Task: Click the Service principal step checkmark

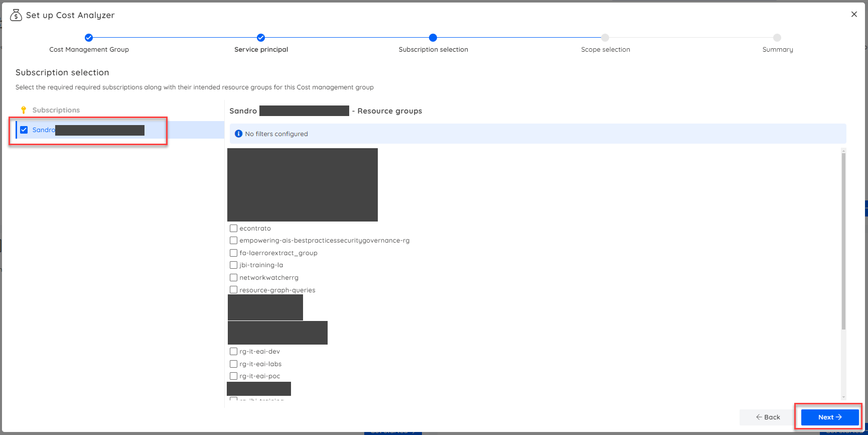Action: (x=261, y=38)
